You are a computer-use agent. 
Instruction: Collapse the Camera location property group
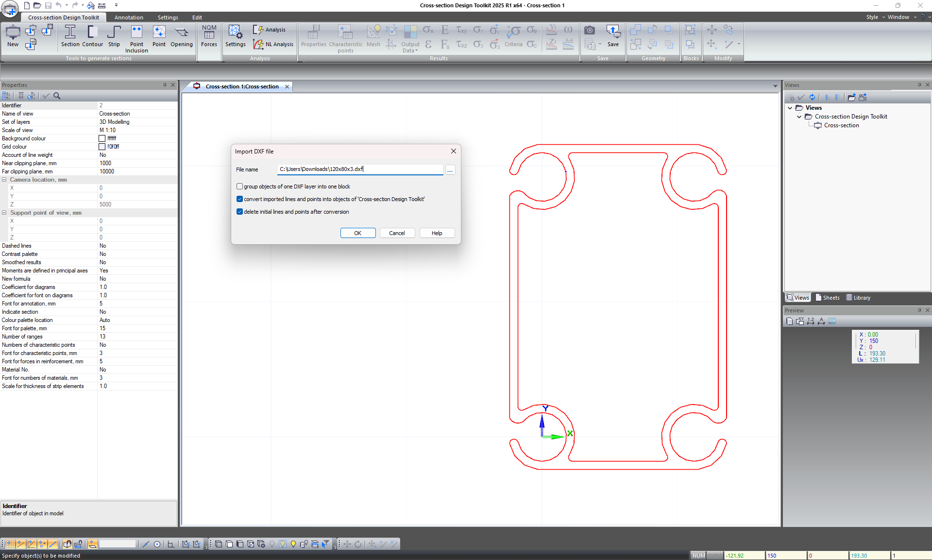(4, 180)
